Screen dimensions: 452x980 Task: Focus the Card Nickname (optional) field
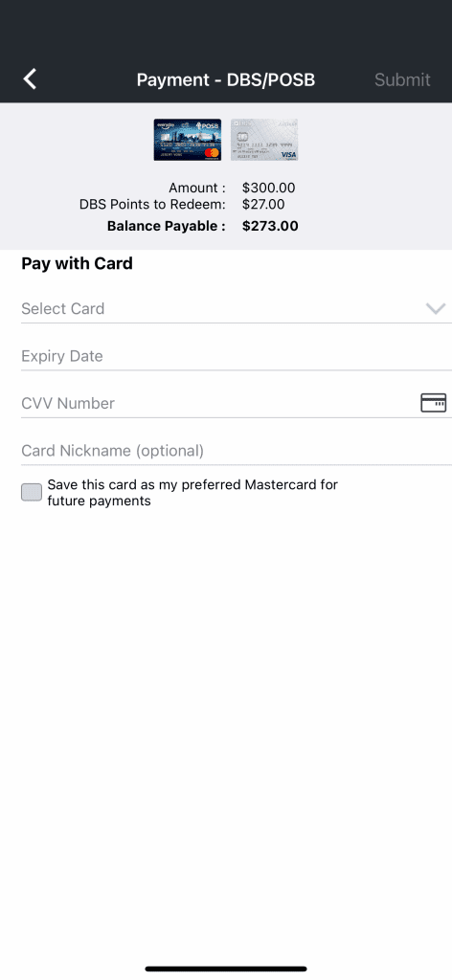(x=237, y=452)
